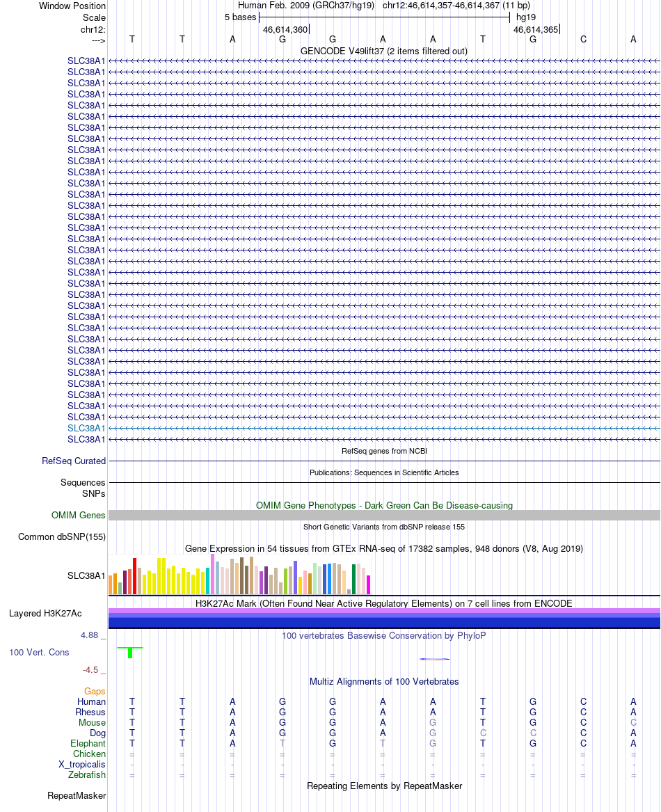This screenshot has height=812, width=661.
Task: Open Repeating Elements by RepeatMasker title
Action: [384, 786]
